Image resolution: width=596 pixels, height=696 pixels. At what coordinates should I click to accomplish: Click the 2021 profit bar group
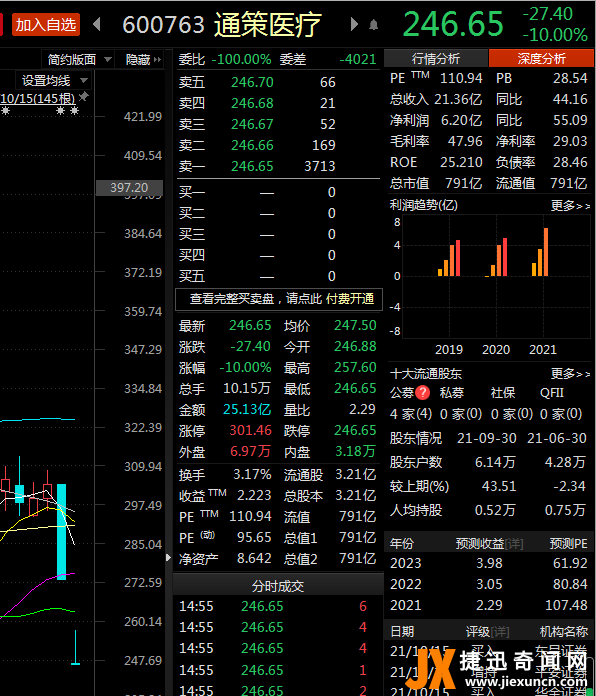coord(540,252)
